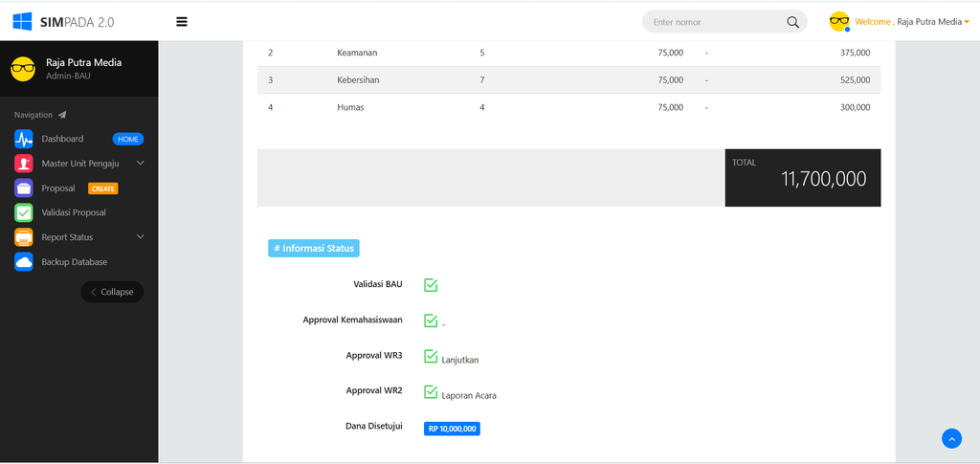980x464 pixels.
Task: Toggle the hamburger menu icon
Action: tap(182, 22)
